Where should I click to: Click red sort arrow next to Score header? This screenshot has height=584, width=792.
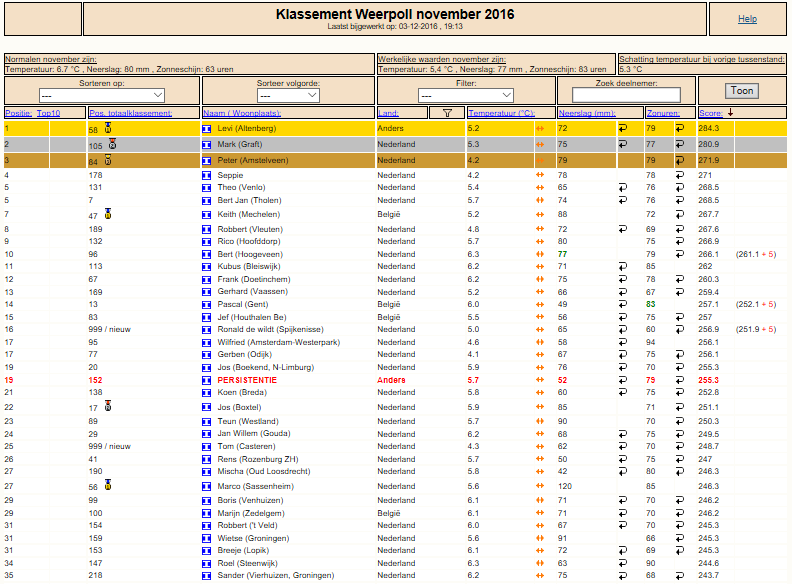tap(730, 113)
